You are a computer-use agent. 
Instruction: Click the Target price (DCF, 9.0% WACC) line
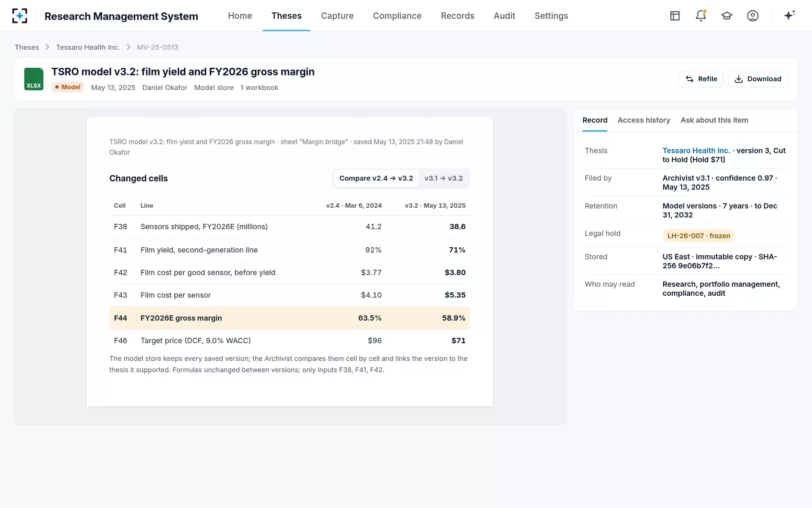click(196, 340)
